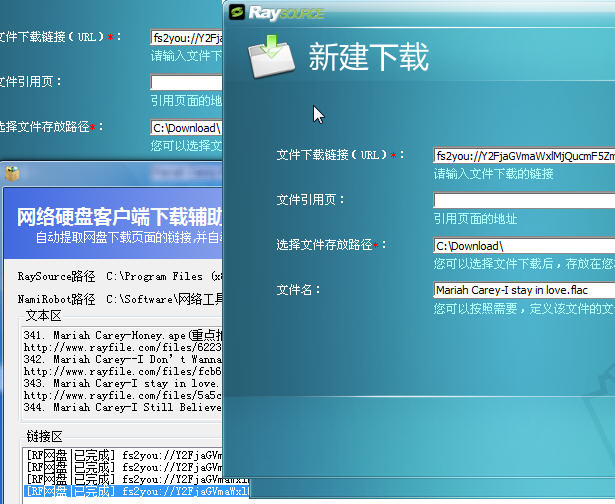Click the fs2you URL field in the background RaySource window
This screenshot has width=615, height=504.
coord(187,38)
